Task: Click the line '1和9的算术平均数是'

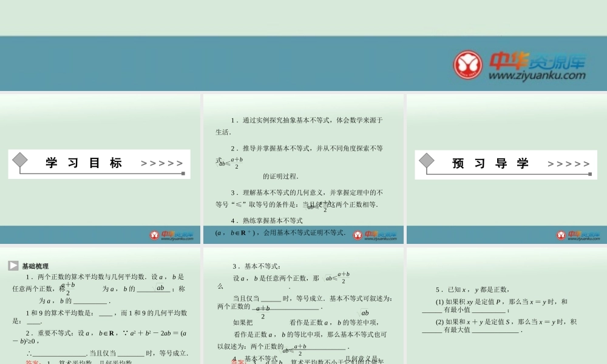Action: 106,313
